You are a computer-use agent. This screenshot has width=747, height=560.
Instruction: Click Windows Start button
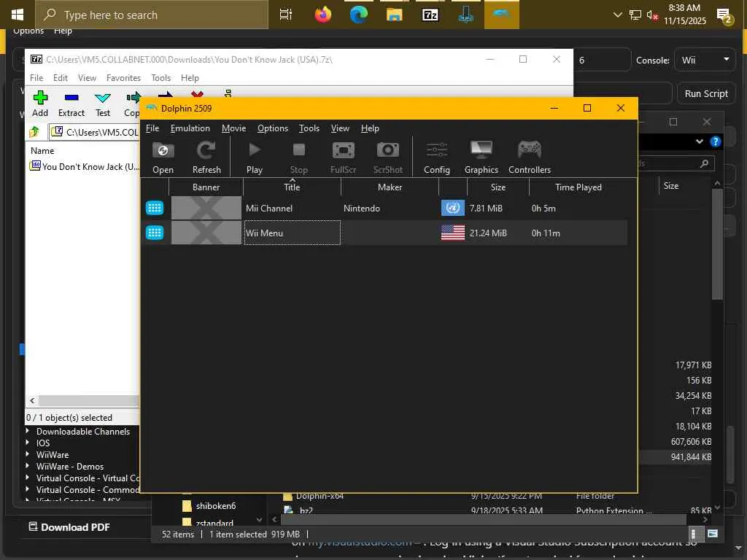click(x=18, y=15)
